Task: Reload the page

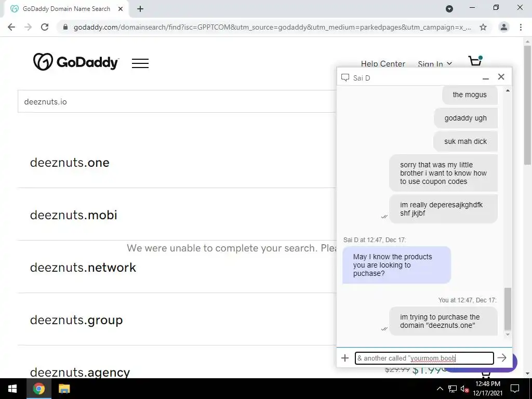Action: 45,27
